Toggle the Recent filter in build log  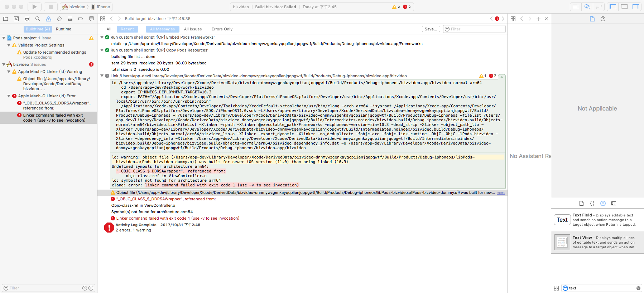pyautogui.click(x=127, y=29)
